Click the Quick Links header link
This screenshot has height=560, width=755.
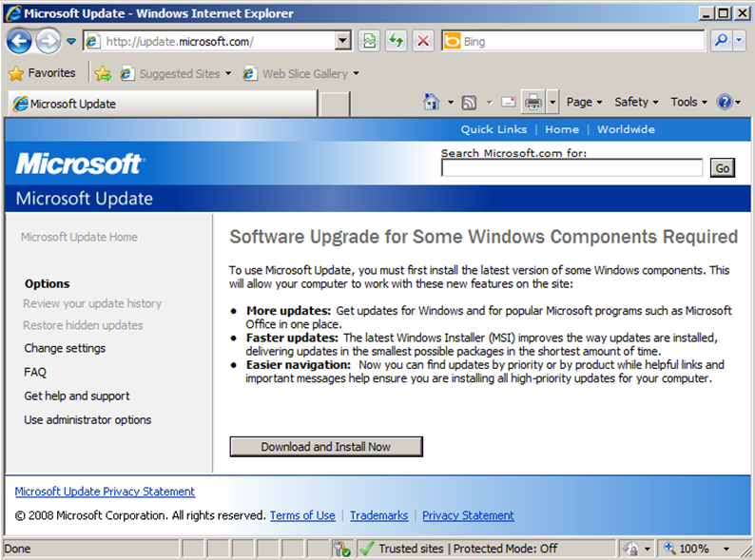point(494,129)
